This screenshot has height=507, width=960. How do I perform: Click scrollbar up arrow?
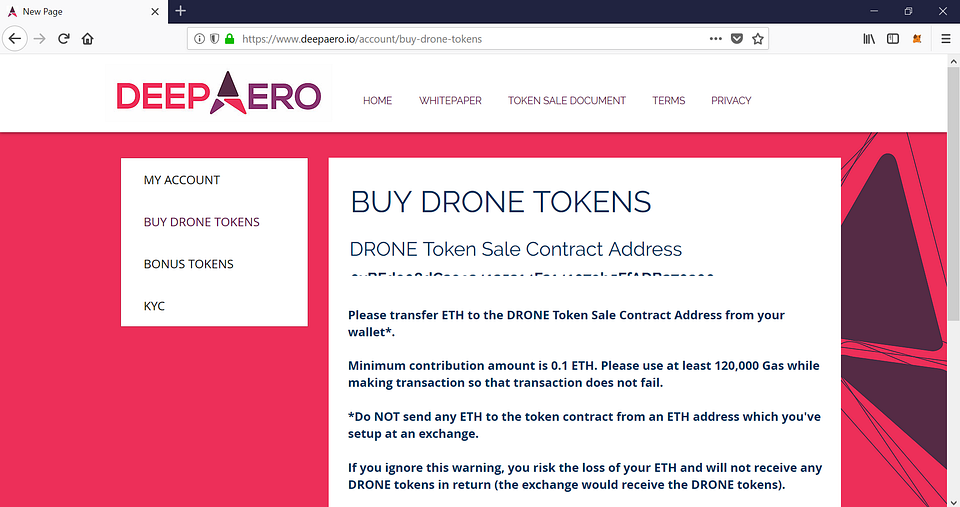pos(953,61)
